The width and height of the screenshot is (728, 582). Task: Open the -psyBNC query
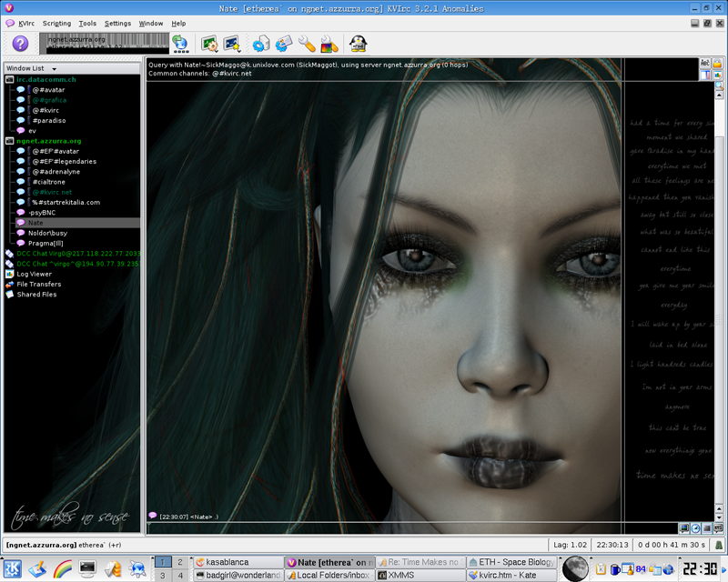point(42,212)
